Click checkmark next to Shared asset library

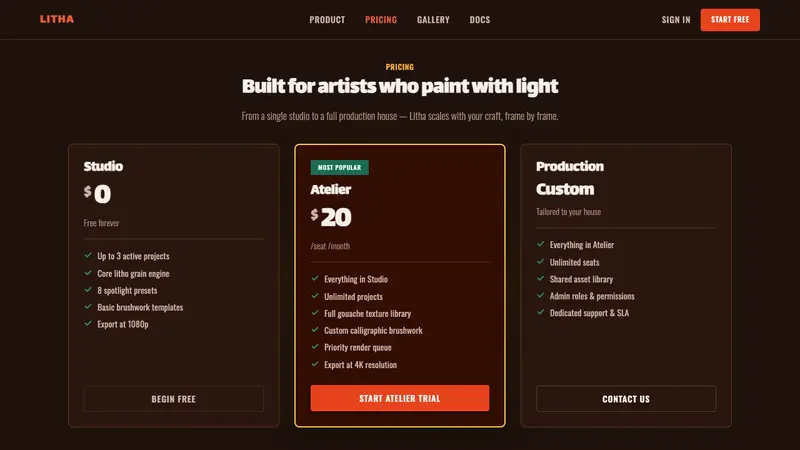click(x=540, y=278)
